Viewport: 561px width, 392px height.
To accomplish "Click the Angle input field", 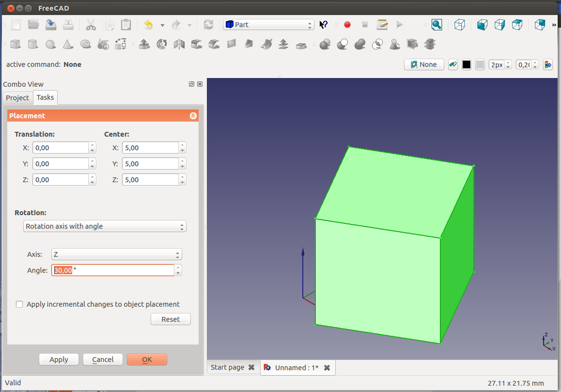I will coord(113,270).
